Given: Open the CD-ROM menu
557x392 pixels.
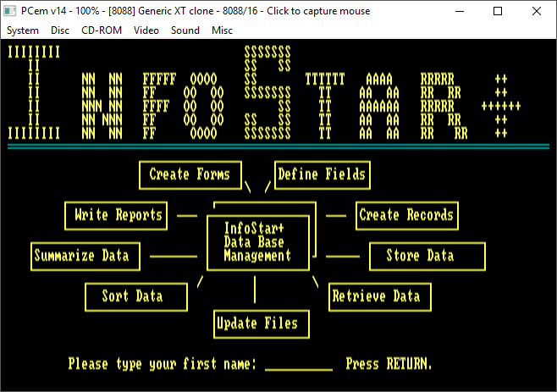Looking at the screenshot, I should click(x=102, y=30).
